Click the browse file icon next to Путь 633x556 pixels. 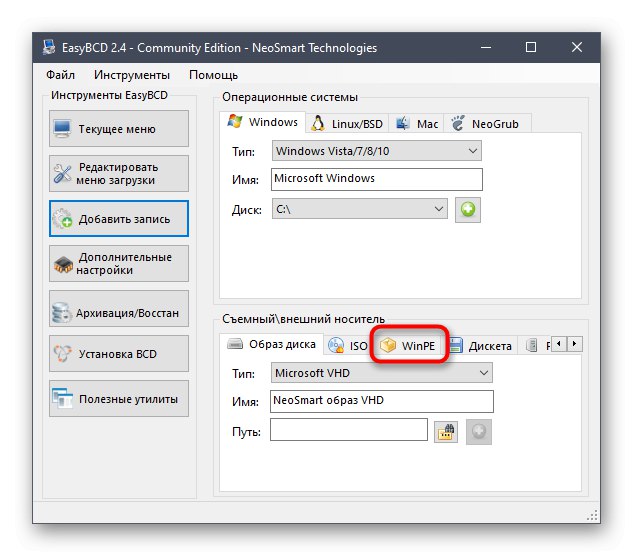click(x=446, y=432)
